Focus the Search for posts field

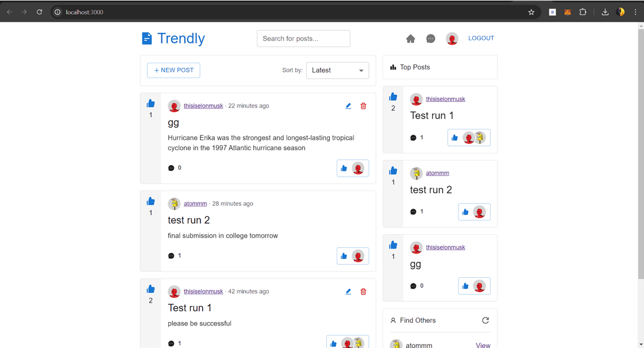(x=303, y=39)
